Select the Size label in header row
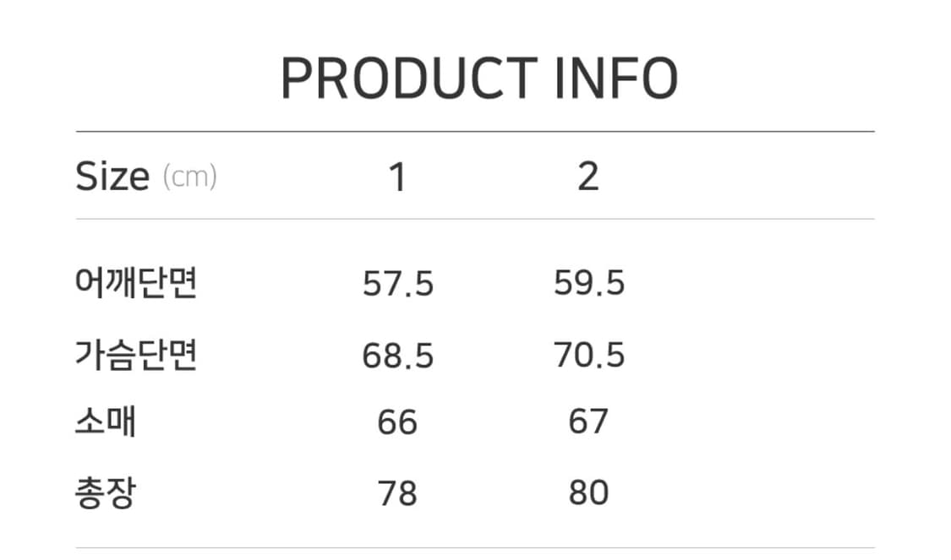 point(112,177)
